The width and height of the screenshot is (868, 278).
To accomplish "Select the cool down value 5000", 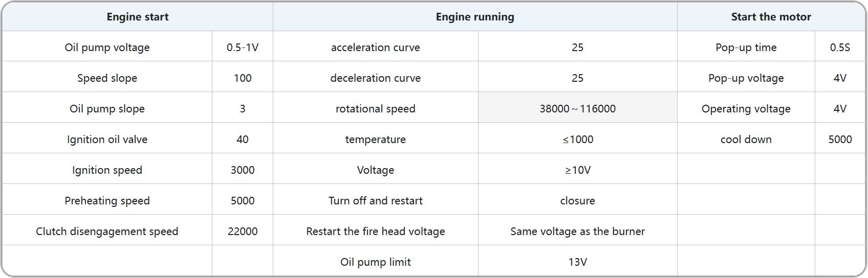I will point(840,140).
